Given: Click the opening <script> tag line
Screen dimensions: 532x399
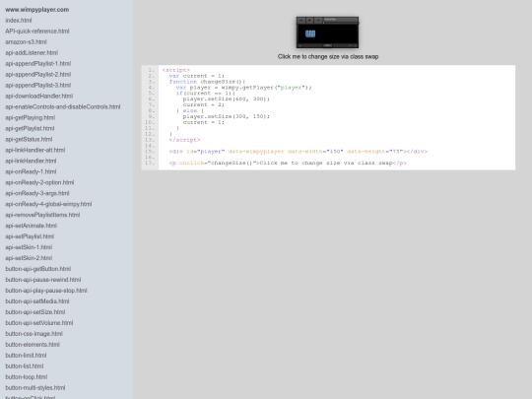Looking at the screenshot, I should click(x=175, y=70).
